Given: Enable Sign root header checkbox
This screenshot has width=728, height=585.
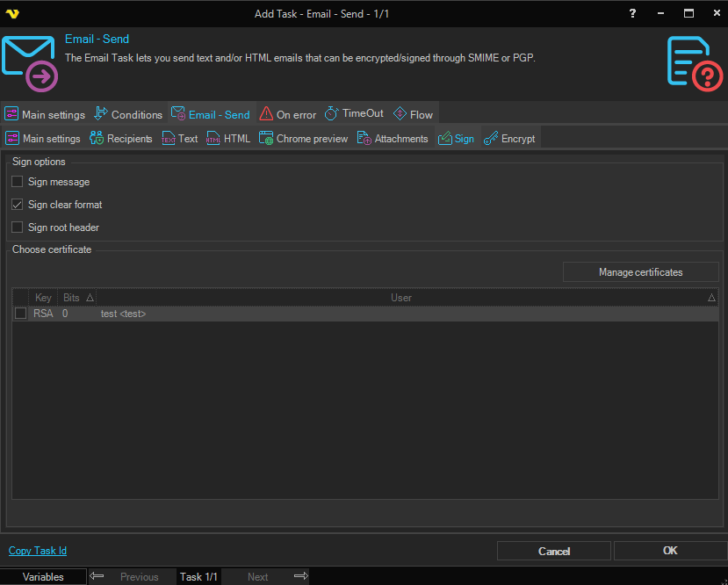Looking at the screenshot, I should click(18, 227).
